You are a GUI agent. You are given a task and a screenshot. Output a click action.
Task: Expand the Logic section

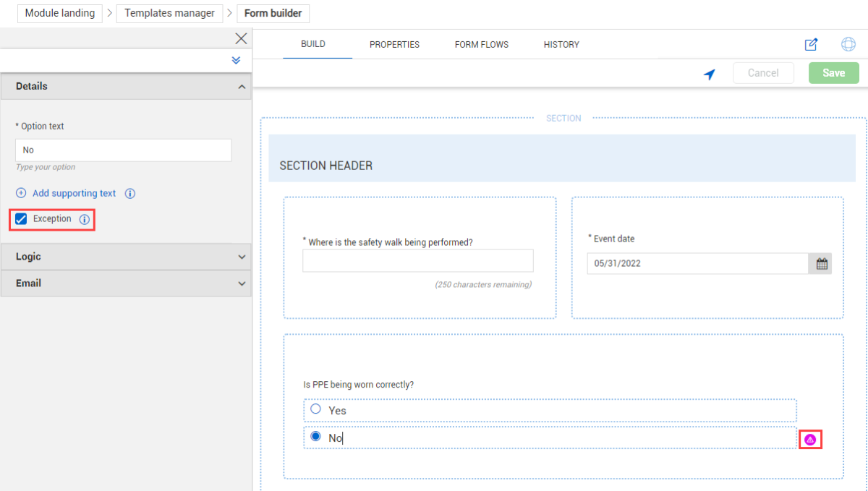242,257
